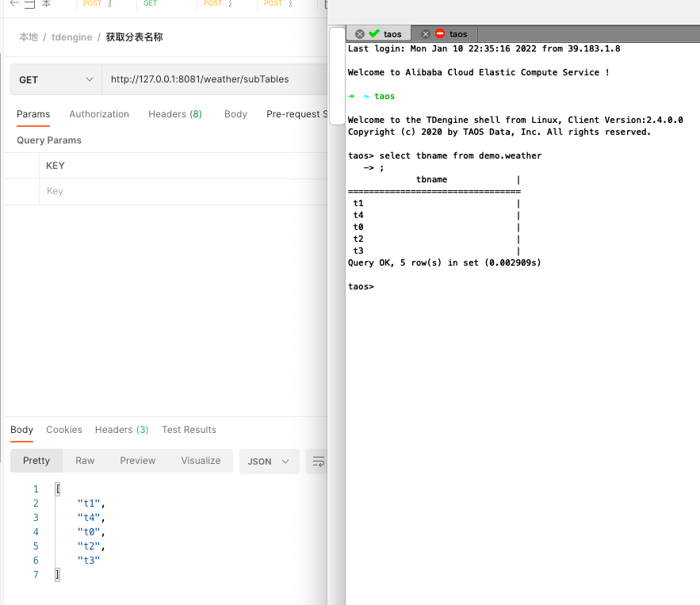This screenshot has width=700, height=605.
Task: Click the sidebar layout icon beside back arrow
Action: point(30,5)
